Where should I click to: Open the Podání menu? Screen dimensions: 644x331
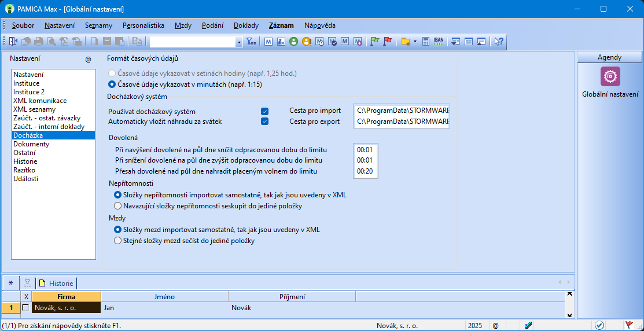213,25
